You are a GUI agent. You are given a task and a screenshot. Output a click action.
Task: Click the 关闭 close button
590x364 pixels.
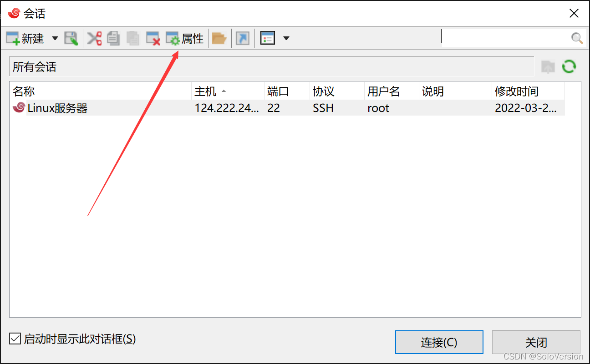536,342
